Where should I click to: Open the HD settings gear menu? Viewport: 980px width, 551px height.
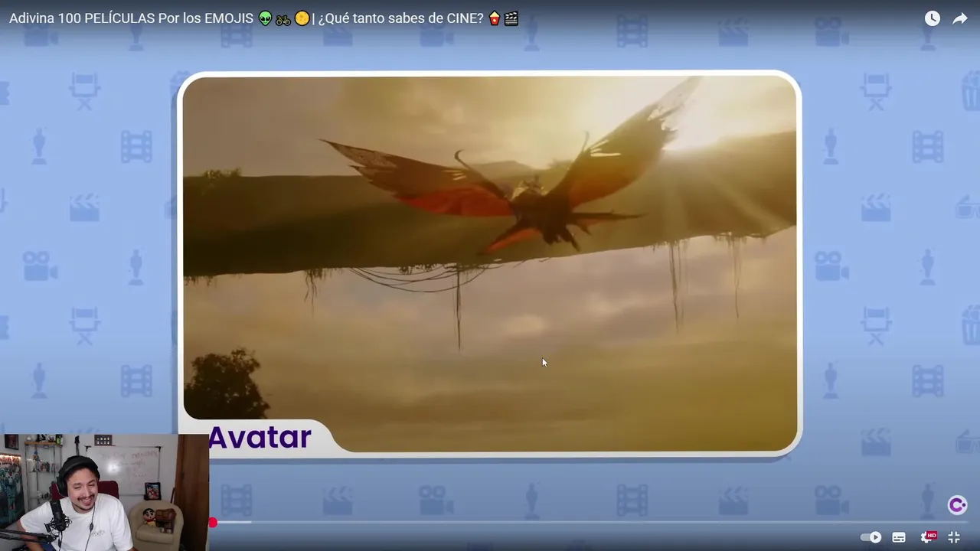(x=927, y=537)
